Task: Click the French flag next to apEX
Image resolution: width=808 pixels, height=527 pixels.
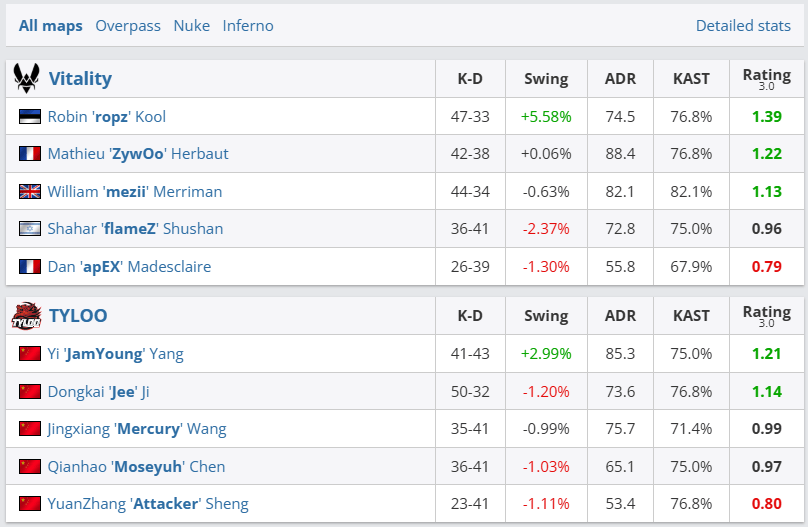Action: click(30, 267)
